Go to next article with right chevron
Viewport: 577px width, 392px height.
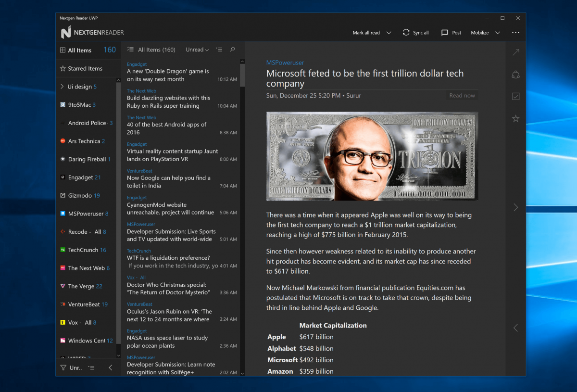click(515, 207)
